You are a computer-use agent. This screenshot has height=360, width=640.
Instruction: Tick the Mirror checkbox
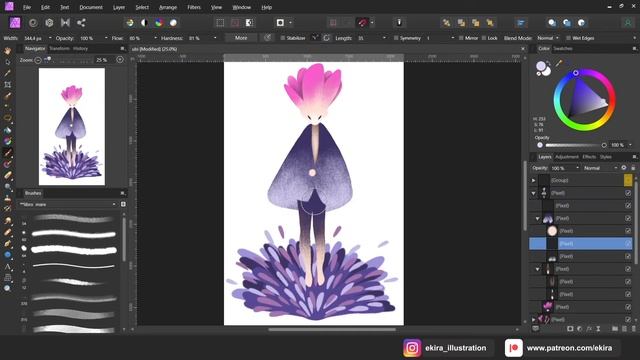click(461, 38)
